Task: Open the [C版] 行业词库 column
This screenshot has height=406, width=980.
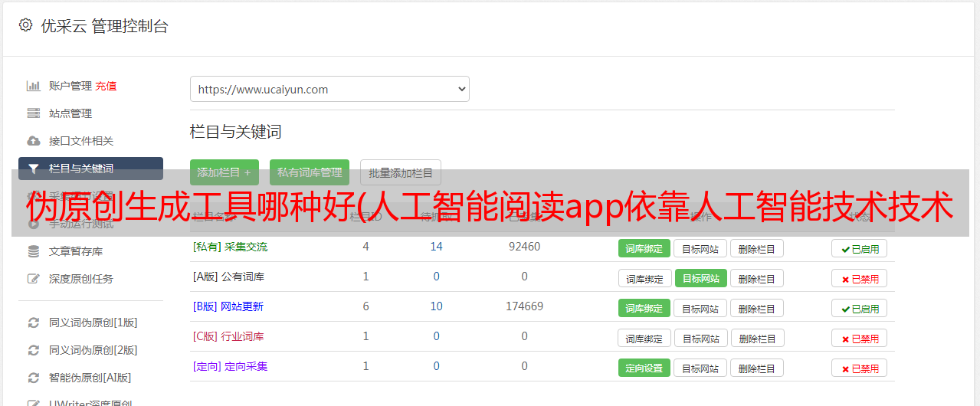Action: pyautogui.click(x=228, y=336)
